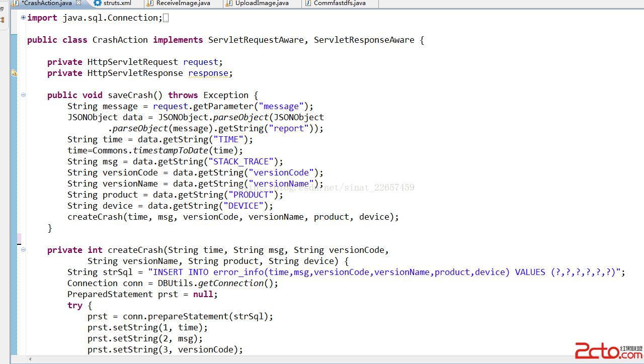This screenshot has width=644, height=364.
Task: Switch to the struts.xml tab
Action: pyautogui.click(x=117, y=3)
